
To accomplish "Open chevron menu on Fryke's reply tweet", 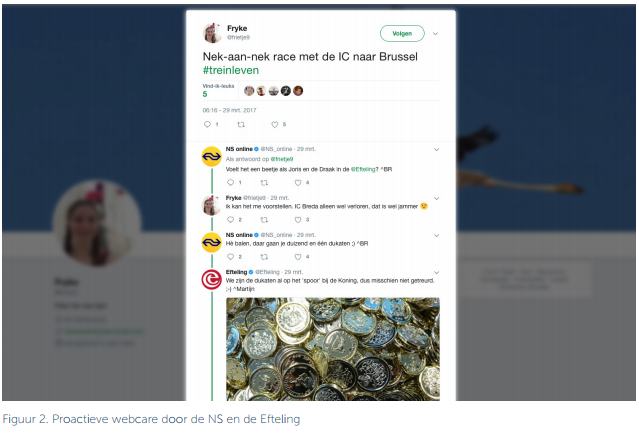I will pyautogui.click(x=436, y=198).
